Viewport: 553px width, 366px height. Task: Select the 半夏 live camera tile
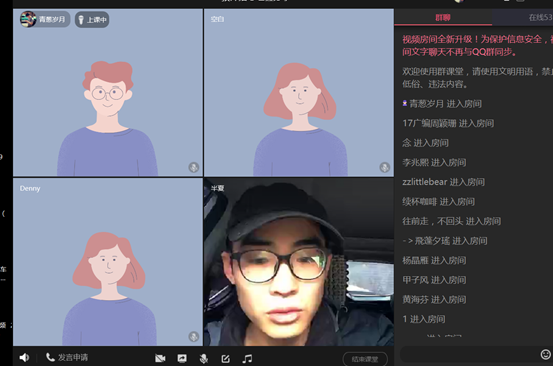click(x=299, y=262)
